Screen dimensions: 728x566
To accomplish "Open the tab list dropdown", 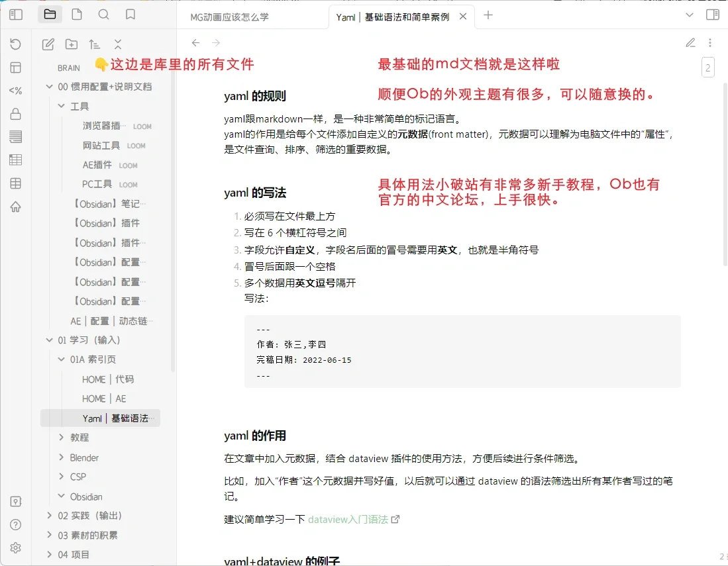I will 689,14.
